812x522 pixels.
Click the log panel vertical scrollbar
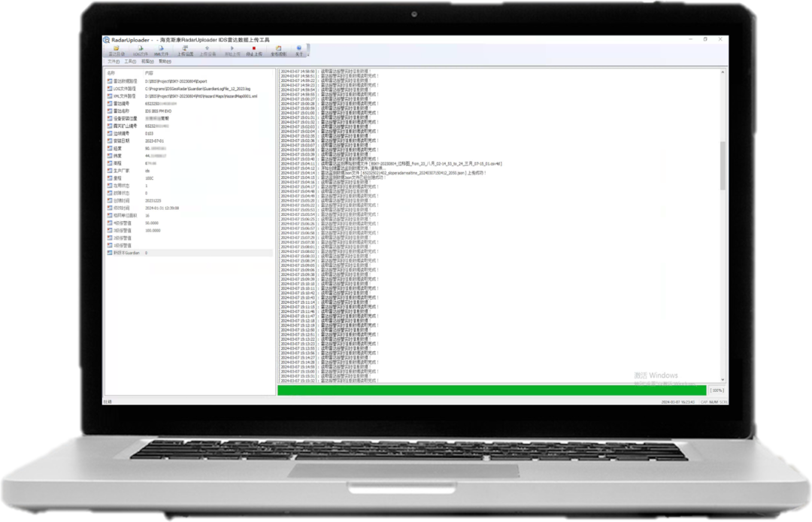(x=723, y=165)
